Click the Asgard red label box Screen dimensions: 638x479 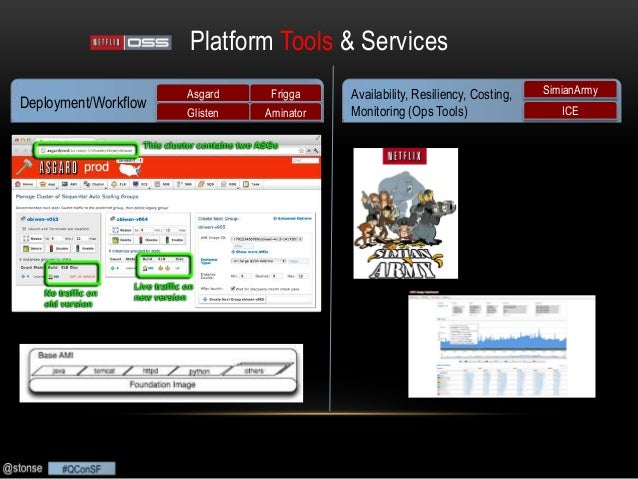coord(203,94)
